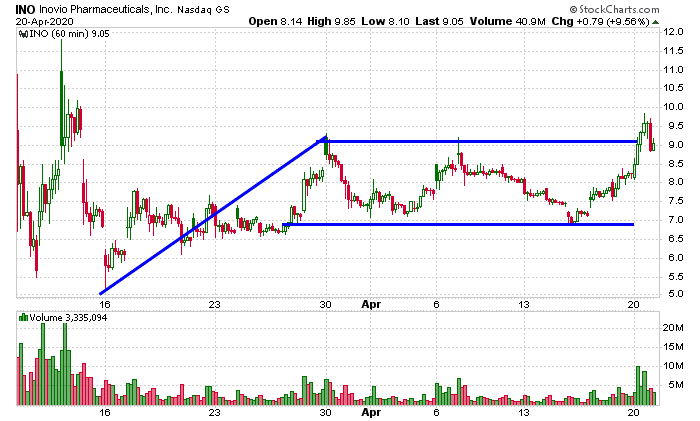Click the Volume 40.9M value in the header
The image size is (700, 421).
pos(508,21)
